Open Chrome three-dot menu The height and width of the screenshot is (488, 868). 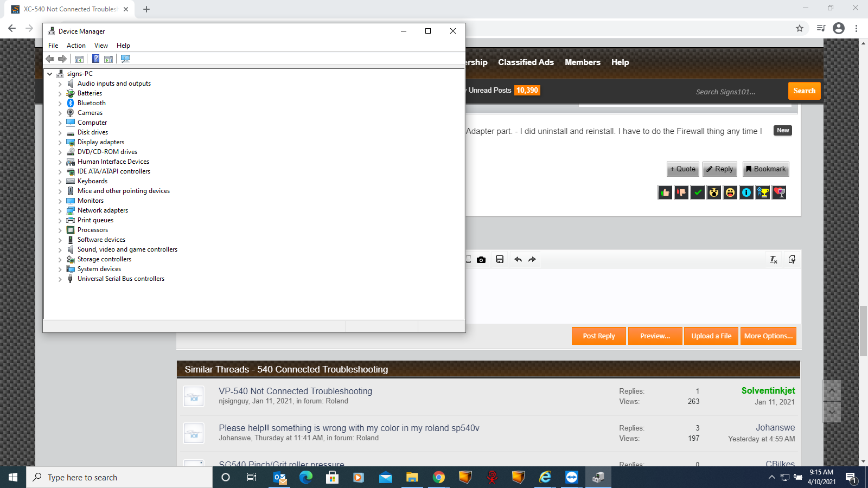pos(856,28)
